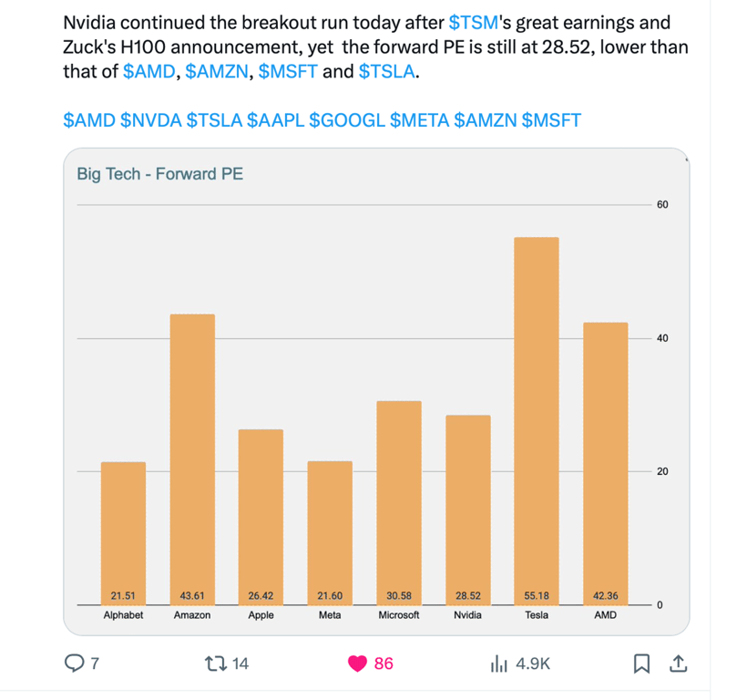Open the first $AMD cashtag in the sentence
The image size is (737, 700).
pos(148,72)
